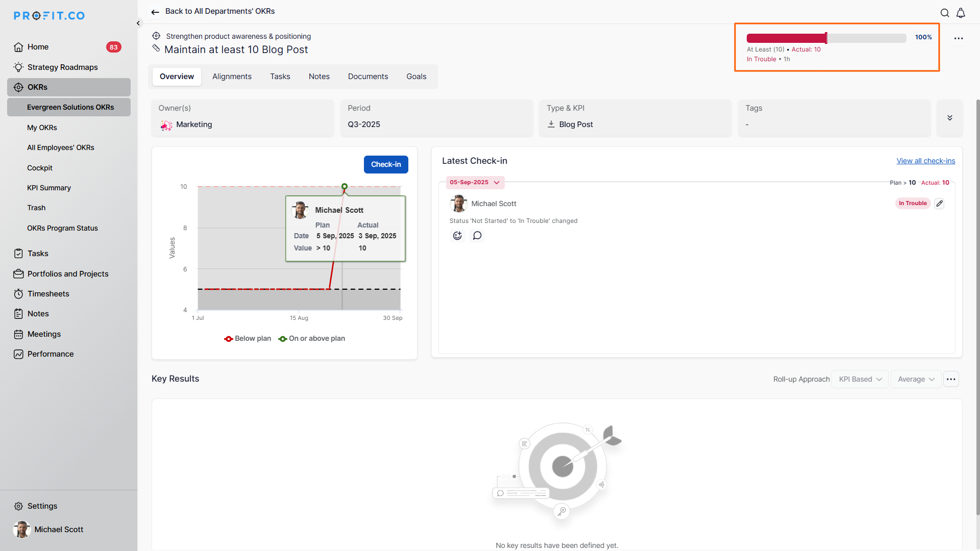
Task: Open comment bubble on check-in
Action: click(477, 236)
